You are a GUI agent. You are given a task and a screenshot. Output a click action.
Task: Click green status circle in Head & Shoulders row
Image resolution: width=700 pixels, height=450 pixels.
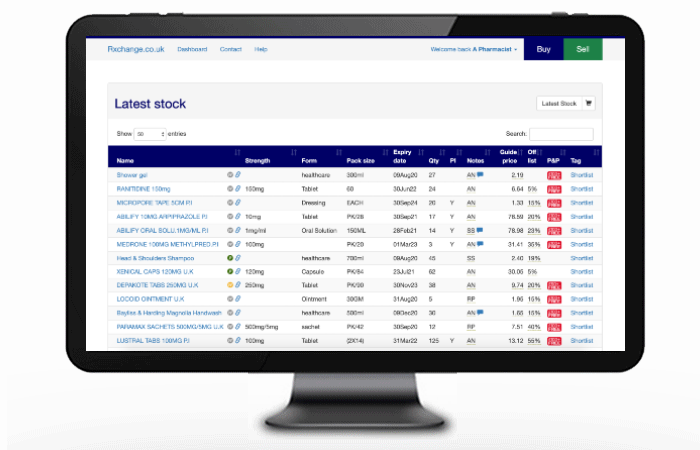coord(230,257)
